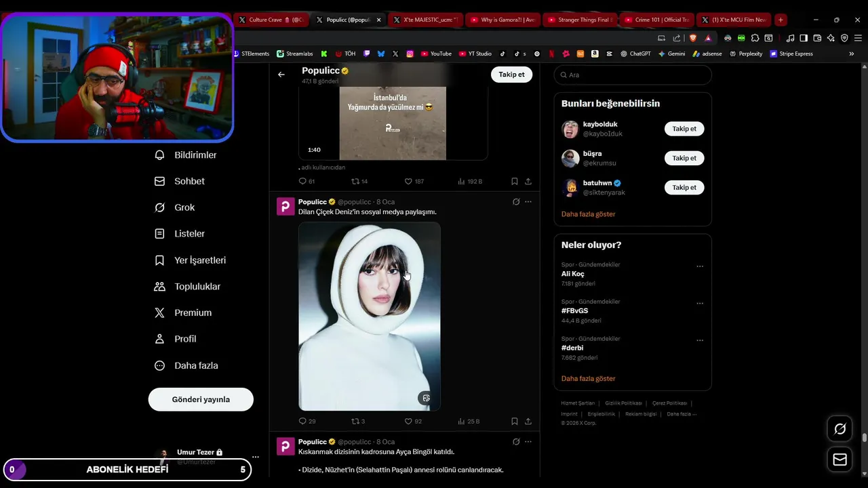Open the Stripe Express bookmark

[x=791, y=54]
